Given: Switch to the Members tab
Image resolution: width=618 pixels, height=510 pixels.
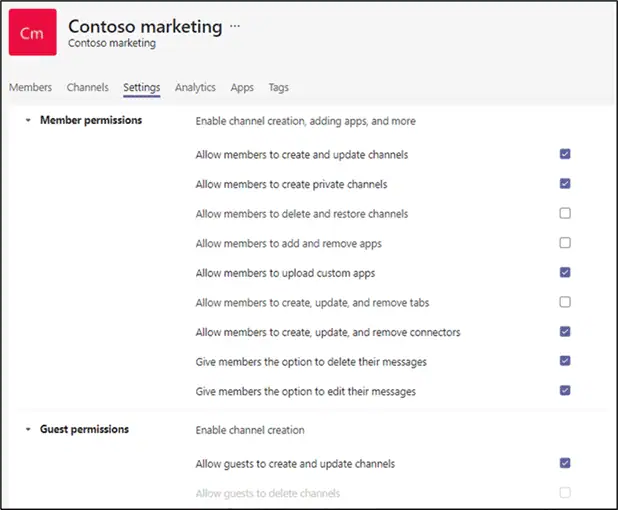Looking at the screenshot, I should coord(30,87).
